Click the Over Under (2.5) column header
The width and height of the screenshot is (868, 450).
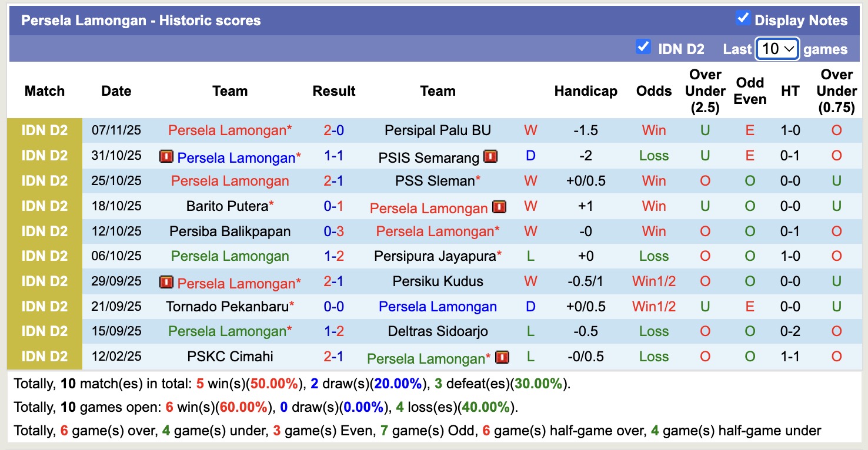[705, 91]
